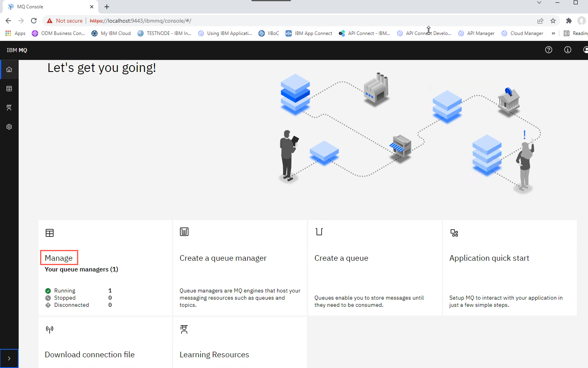Click the Not secure warning indicator
Image resolution: width=588 pixels, height=368 pixels.
pyautogui.click(x=65, y=21)
